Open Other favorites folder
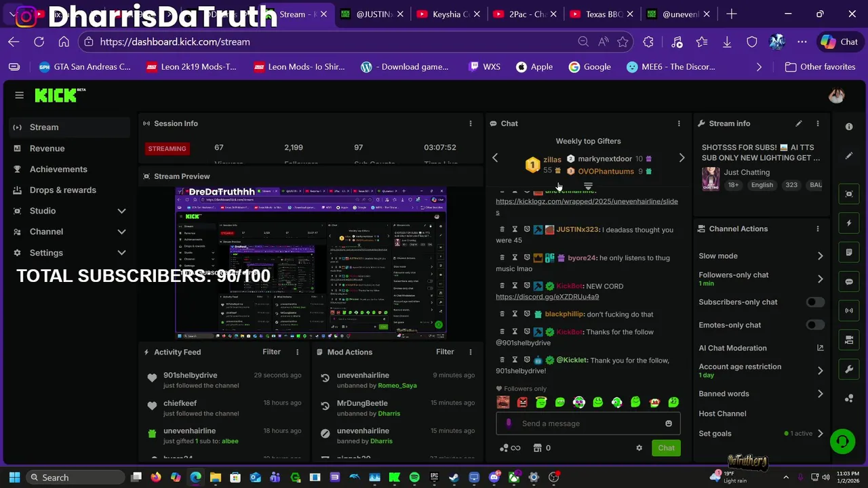Screen dimensions: 868x488 820,67
